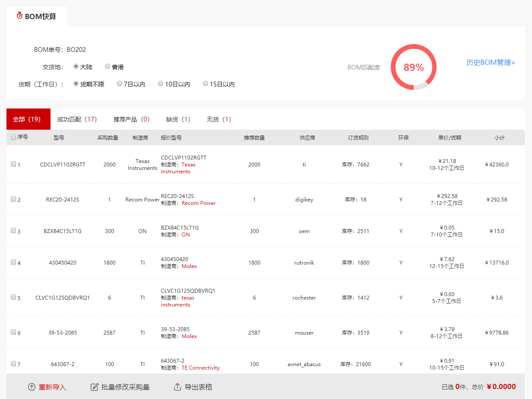Tick the select-all 序号 header checkbox

click(13, 137)
